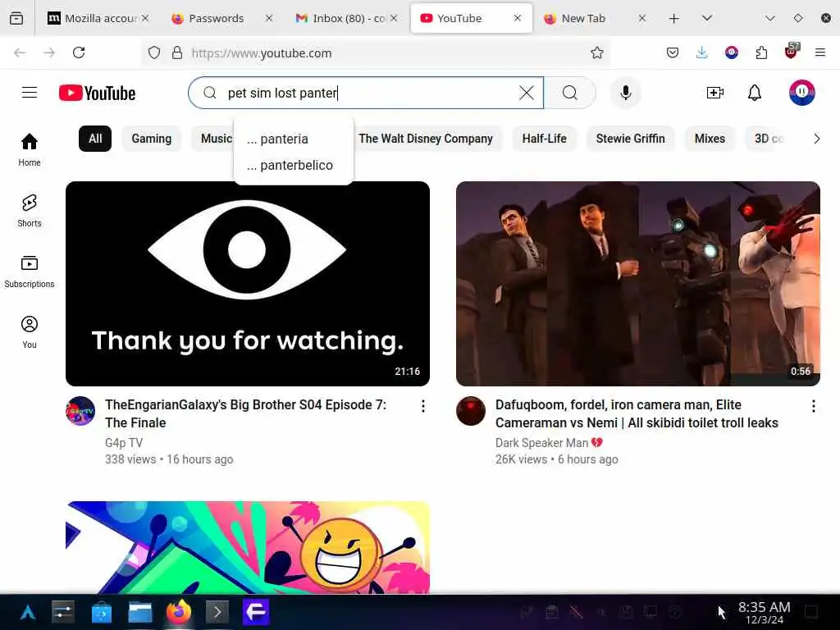The height and width of the screenshot is (630, 840).
Task: Click the magnifier search button
Action: [x=570, y=93]
